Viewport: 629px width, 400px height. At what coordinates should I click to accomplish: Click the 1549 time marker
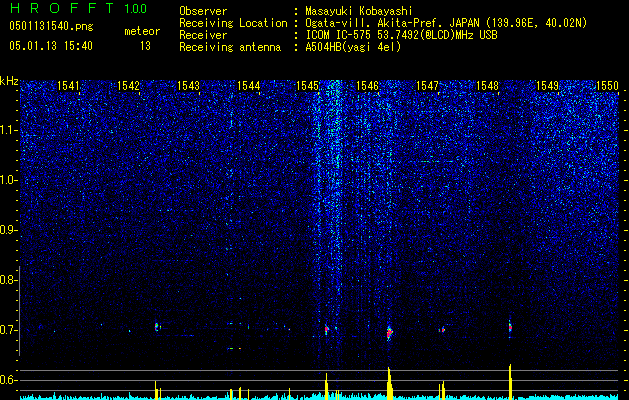pyautogui.click(x=547, y=85)
